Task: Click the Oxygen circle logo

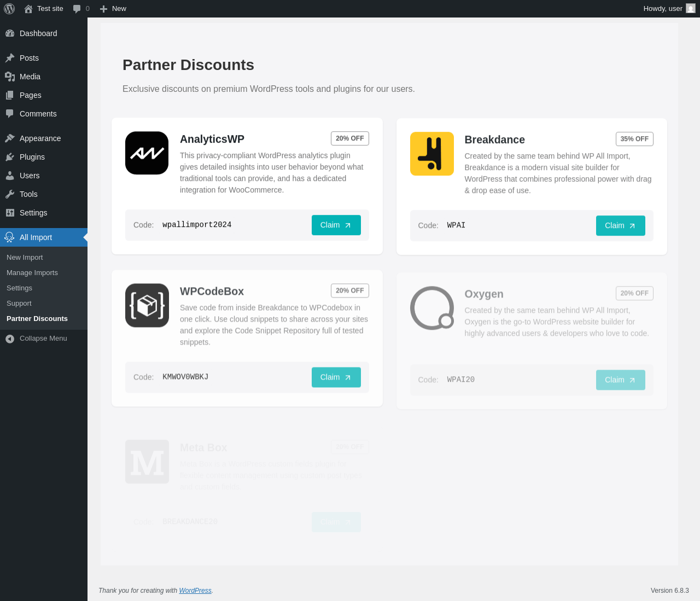Action: click(432, 308)
